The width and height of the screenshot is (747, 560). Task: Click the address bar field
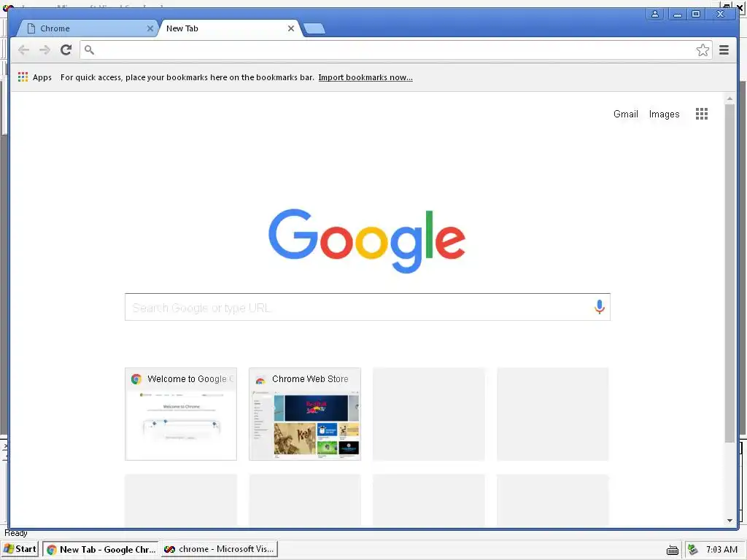coord(395,50)
